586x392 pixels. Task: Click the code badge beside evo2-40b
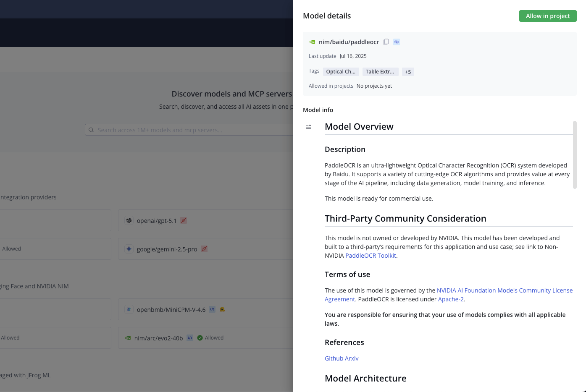(x=190, y=338)
